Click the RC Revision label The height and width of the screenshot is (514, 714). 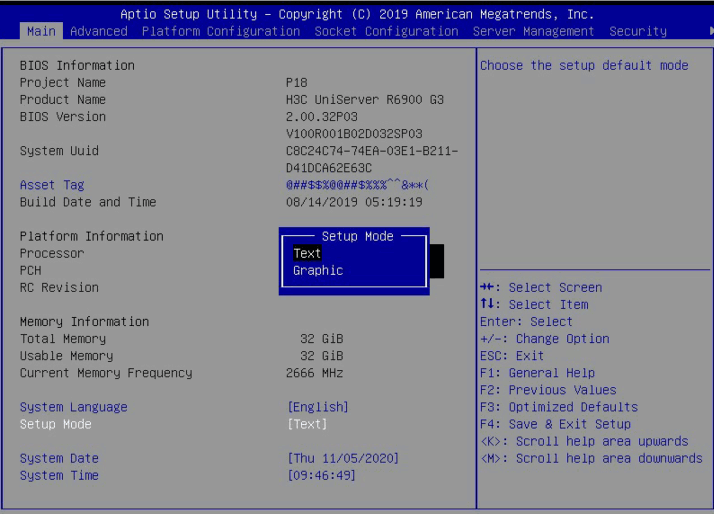(x=59, y=288)
